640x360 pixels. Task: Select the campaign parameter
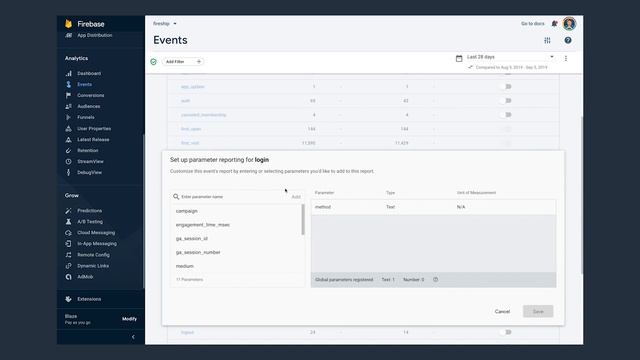pyautogui.click(x=187, y=211)
